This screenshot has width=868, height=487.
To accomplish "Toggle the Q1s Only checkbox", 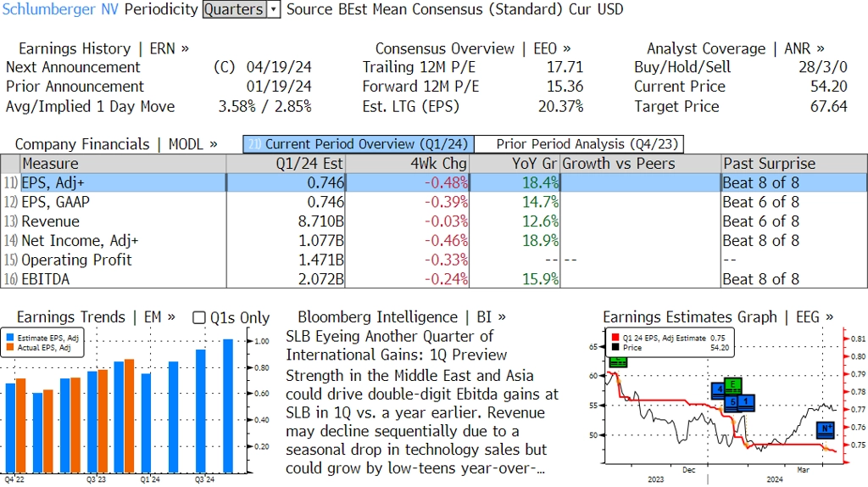I will [198, 317].
